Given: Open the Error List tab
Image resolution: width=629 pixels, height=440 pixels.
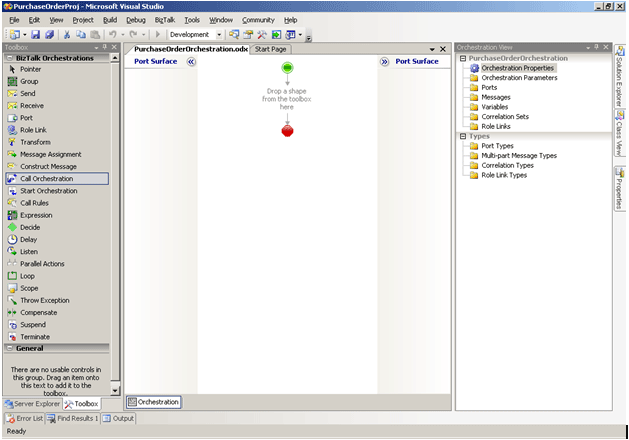Looking at the screenshot, I should pyautogui.click(x=24, y=418).
